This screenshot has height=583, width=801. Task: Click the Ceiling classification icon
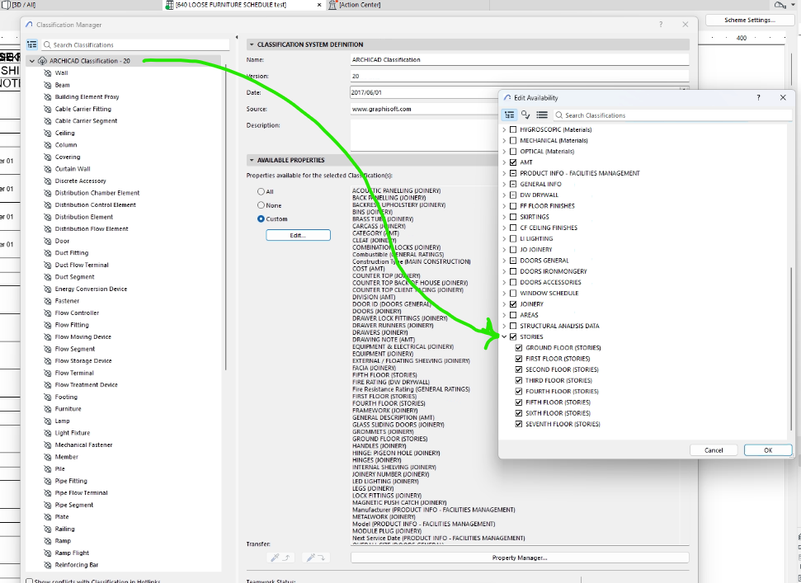pos(48,133)
